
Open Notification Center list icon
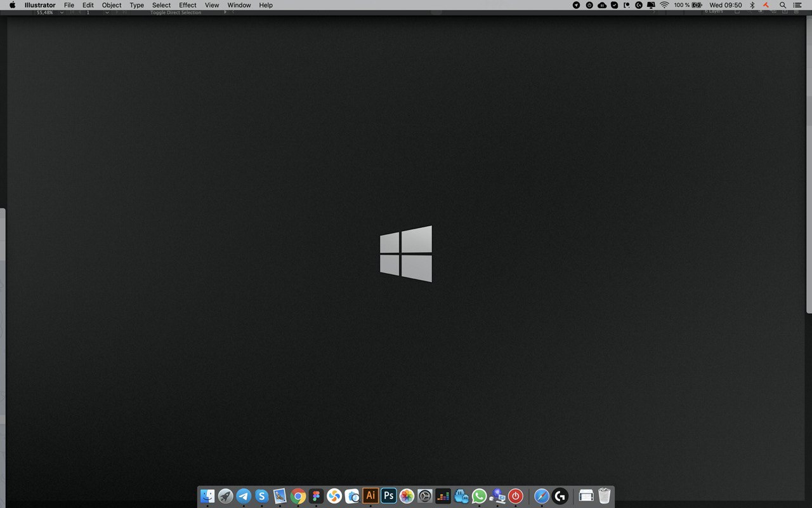tap(797, 5)
